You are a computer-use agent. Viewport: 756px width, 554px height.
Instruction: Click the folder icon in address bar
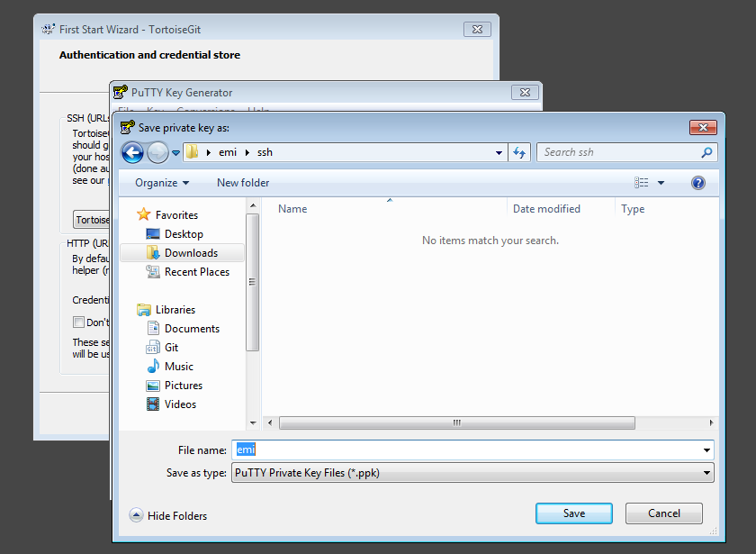[x=192, y=152]
